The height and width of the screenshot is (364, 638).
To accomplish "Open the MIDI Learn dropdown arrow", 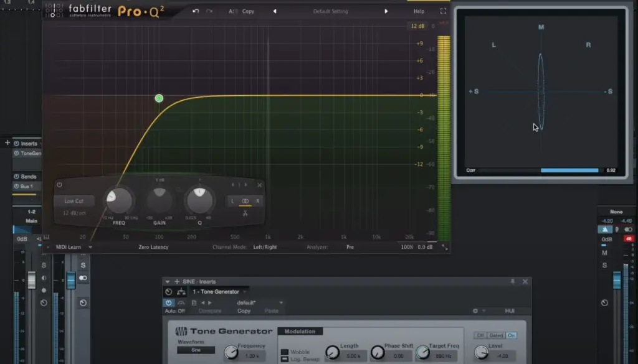I will 90,247.
